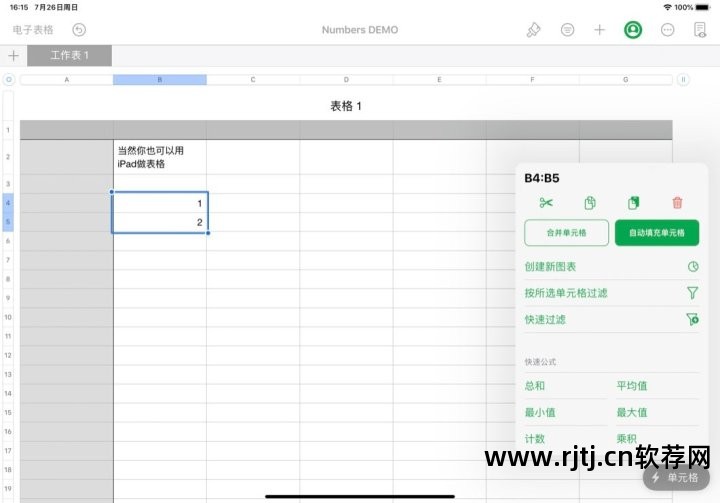Open the more options ellipsis icon
The width and height of the screenshot is (720, 503).
click(667, 30)
